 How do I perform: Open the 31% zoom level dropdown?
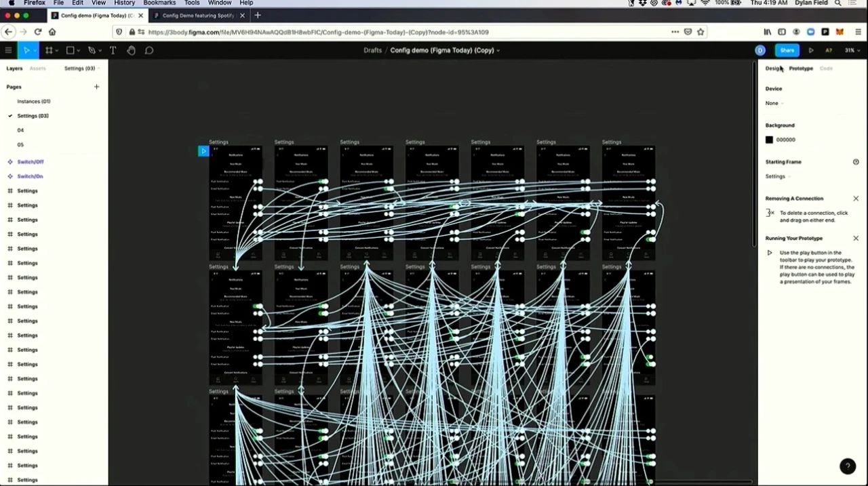click(850, 50)
